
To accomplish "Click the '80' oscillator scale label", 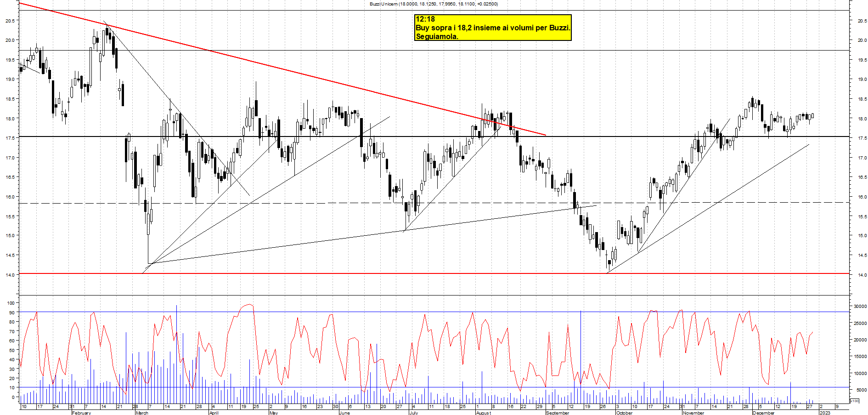I will [x=12, y=322].
